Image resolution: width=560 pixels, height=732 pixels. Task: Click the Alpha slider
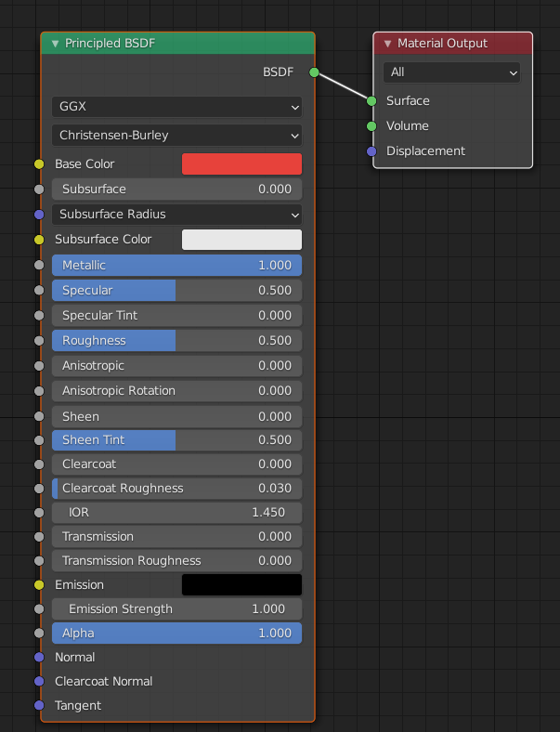[176, 634]
